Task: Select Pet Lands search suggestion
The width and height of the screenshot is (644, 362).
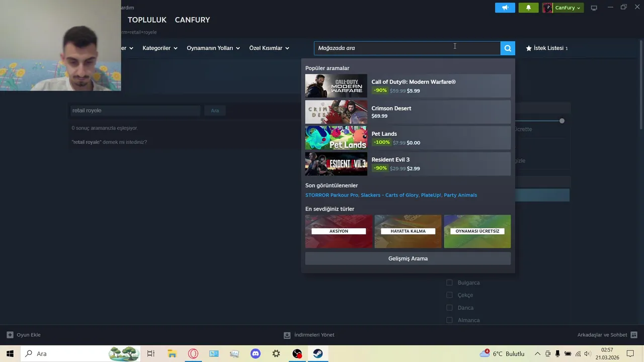Action: pyautogui.click(x=408, y=138)
